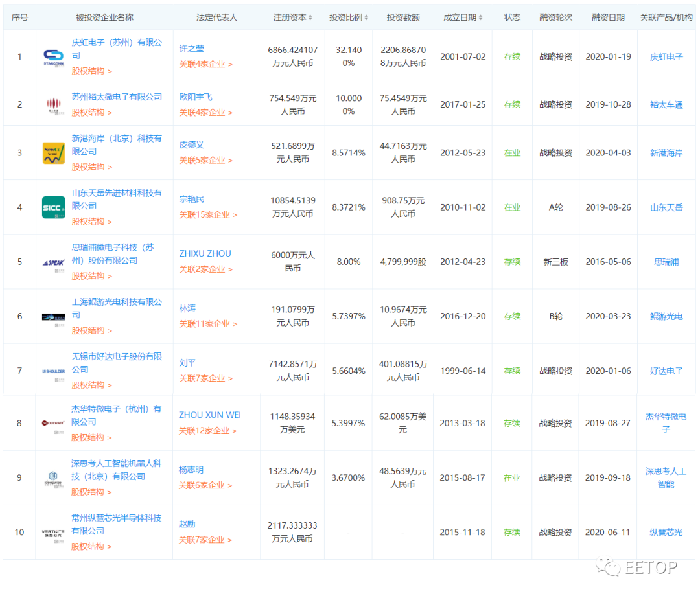The height and width of the screenshot is (596, 700).
Task: Click the green SICC company logo
Action: pos(54,208)
